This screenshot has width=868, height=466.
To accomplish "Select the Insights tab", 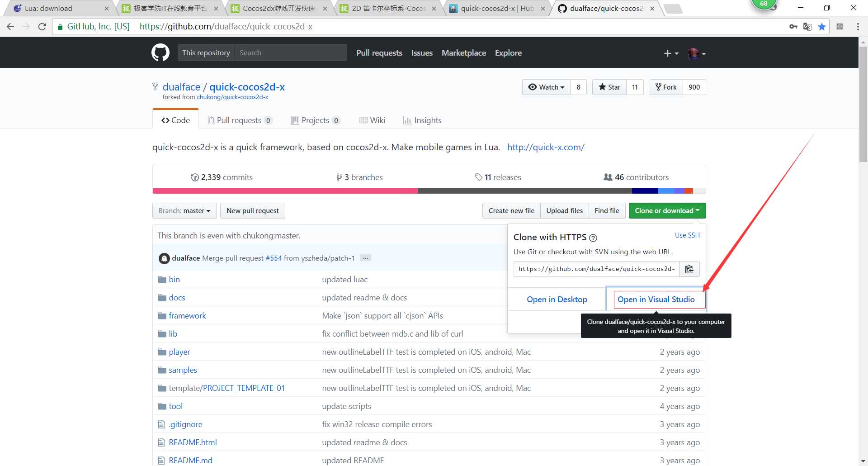I will [422, 120].
